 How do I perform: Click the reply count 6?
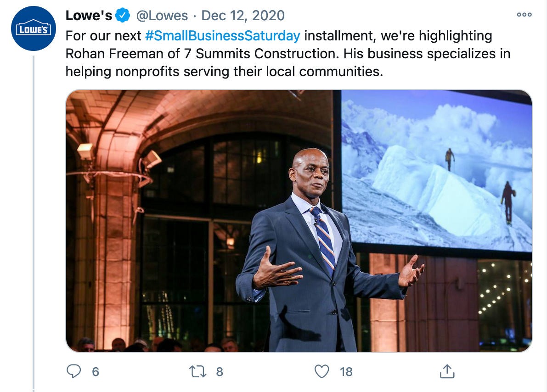coord(96,372)
